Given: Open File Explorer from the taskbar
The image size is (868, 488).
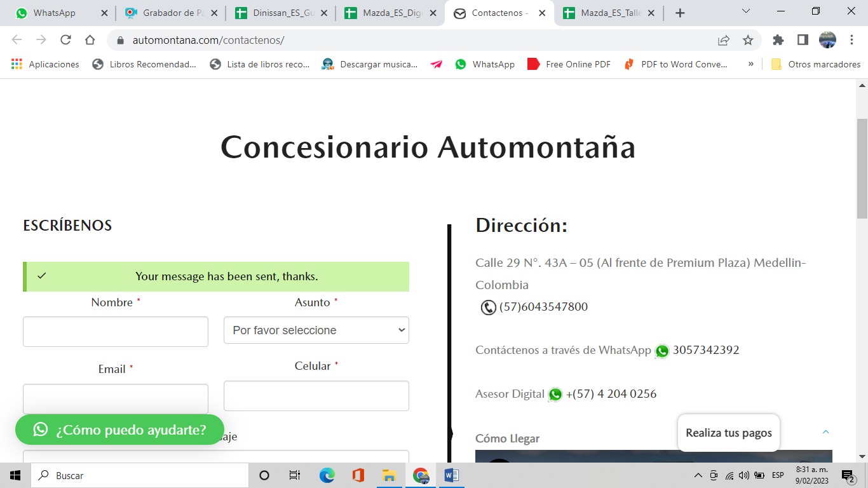Looking at the screenshot, I should click(389, 475).
